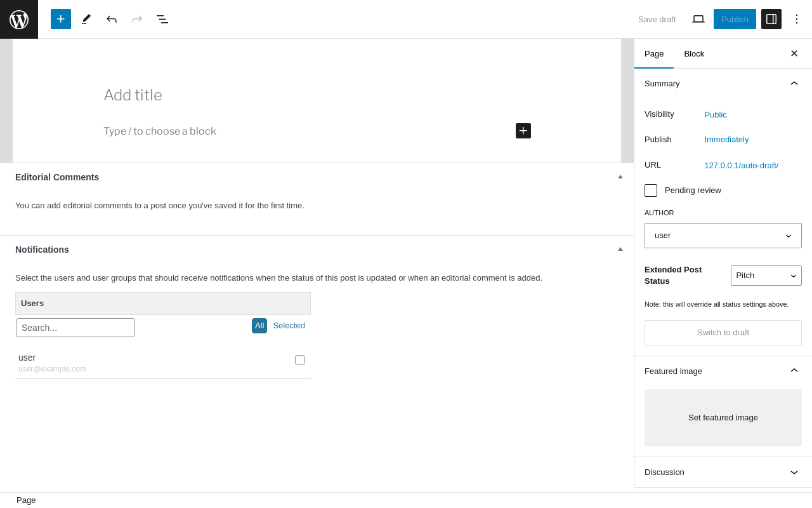
Task: Open the laptop preview icon
Action: click(x=698, y=19)
